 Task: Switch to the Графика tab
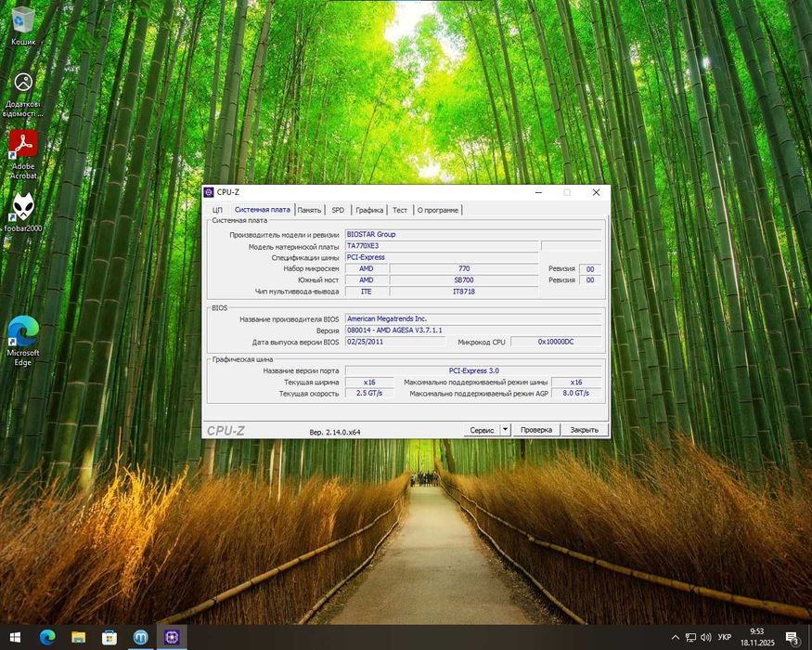[x=369, y=210]
